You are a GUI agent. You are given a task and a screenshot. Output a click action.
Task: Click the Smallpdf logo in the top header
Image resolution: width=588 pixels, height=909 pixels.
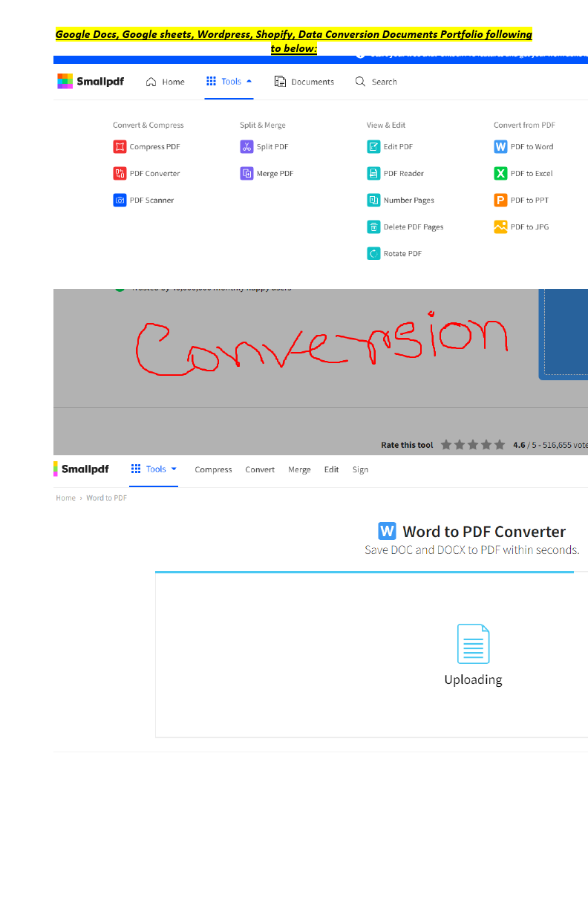91,82
